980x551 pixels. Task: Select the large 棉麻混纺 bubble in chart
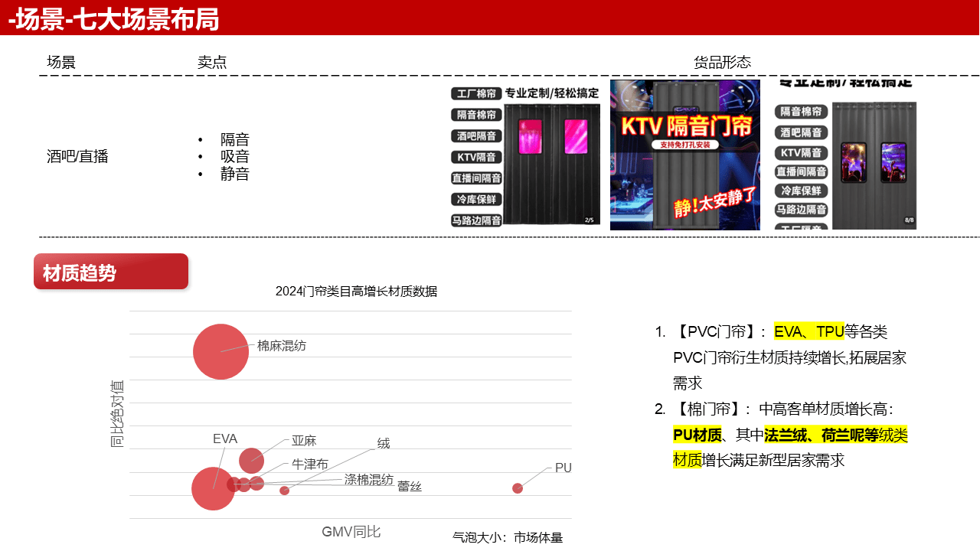[x=220, y=351]
